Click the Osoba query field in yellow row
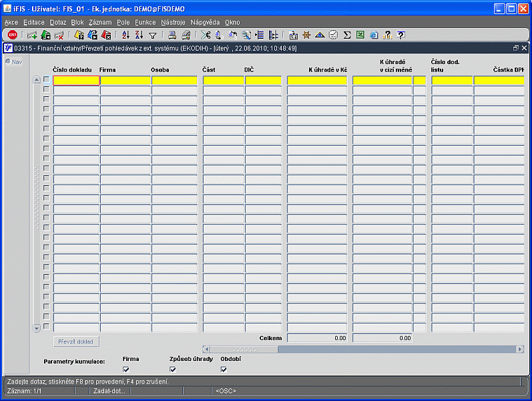 (174, 80)
